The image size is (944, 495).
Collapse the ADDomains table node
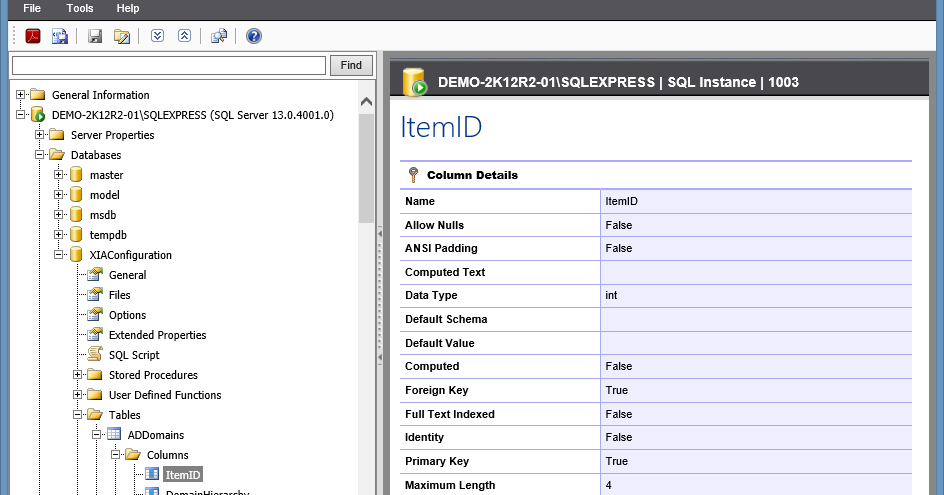point(96,434)
